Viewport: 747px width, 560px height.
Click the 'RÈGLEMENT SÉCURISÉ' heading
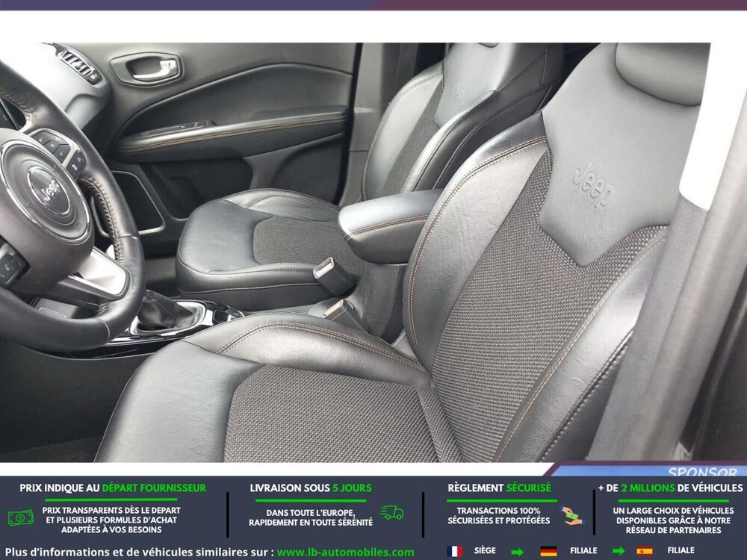point(499,488)
